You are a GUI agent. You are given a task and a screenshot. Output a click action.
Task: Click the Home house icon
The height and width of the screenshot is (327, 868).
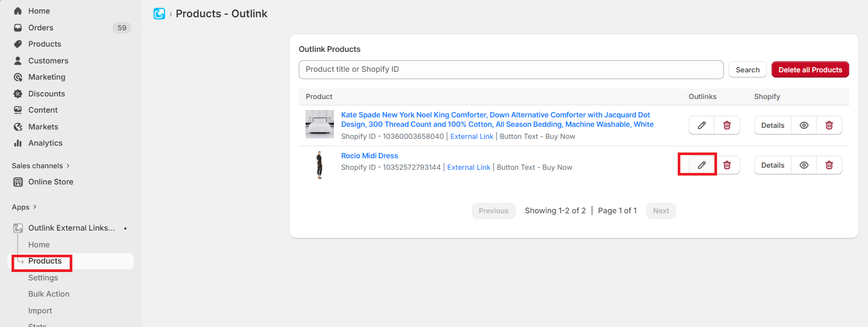coord(18,11)
